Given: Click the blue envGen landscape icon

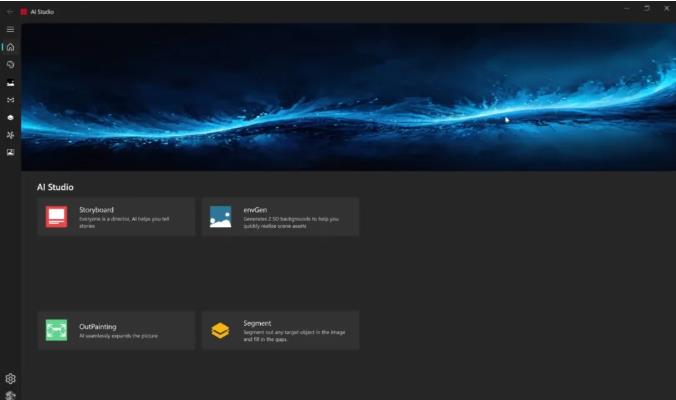Looking at the screenshot, I should (x=220, y=216).
